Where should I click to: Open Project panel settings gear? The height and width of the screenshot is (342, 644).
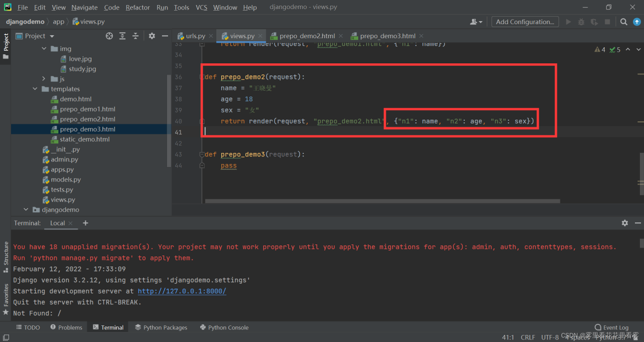pos(152,36)
